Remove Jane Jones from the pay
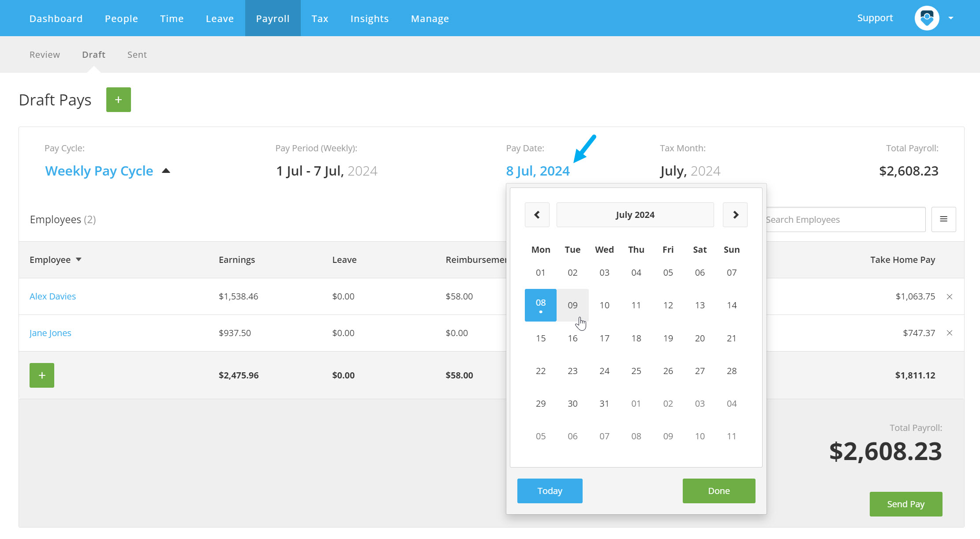 [x=950, y=333]
